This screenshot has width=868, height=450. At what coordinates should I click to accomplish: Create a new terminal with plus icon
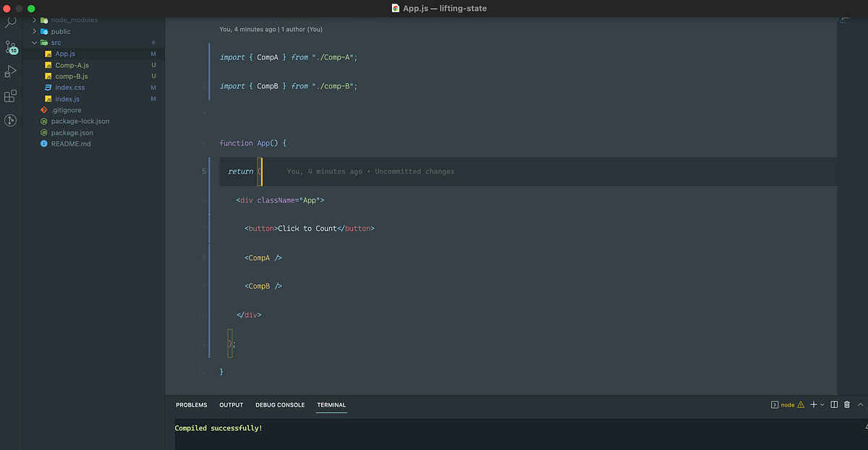[813, 405]
